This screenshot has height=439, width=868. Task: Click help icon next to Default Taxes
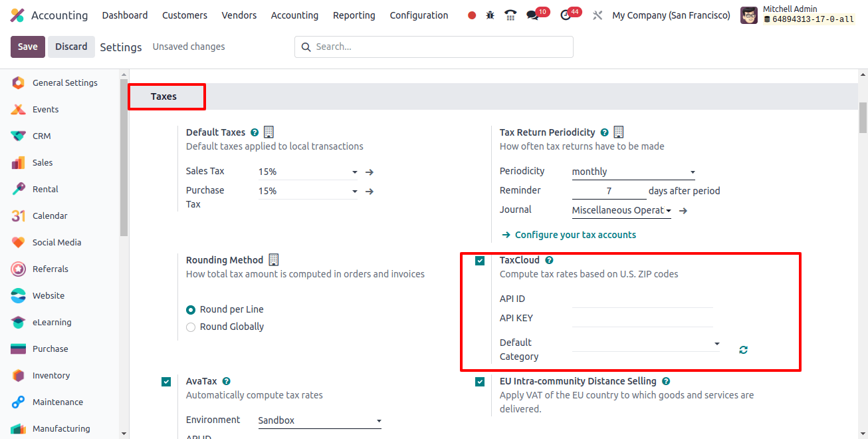(x=255, y=132)
